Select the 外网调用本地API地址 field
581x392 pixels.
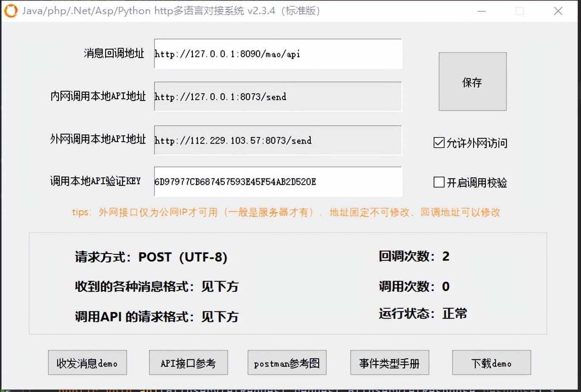[x=278, y=140]
